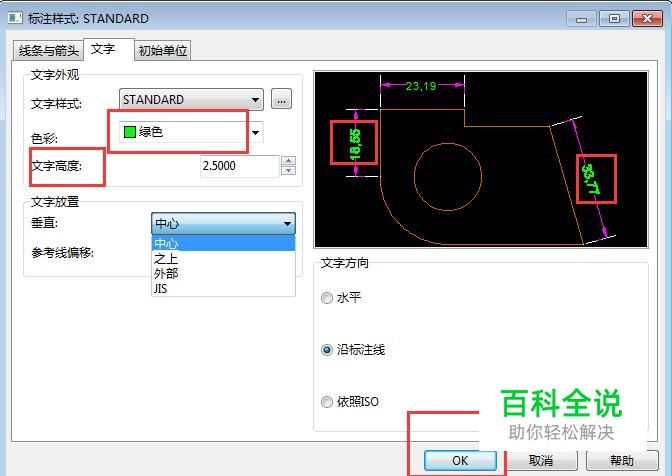Click the ellipsis button beside text style
672x476 pixels.
pos(281,100)
